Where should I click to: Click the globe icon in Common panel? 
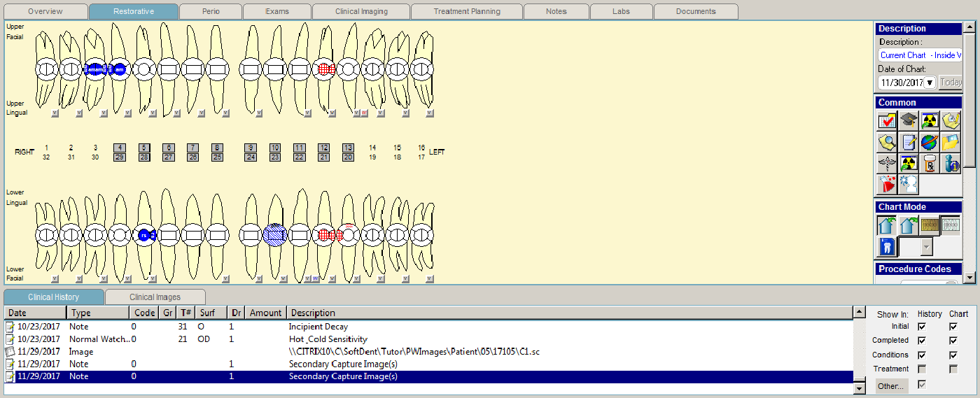930,143
